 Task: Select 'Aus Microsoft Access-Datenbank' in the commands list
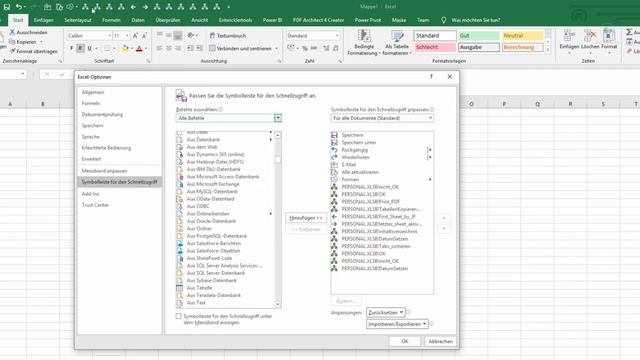point(223,177)
